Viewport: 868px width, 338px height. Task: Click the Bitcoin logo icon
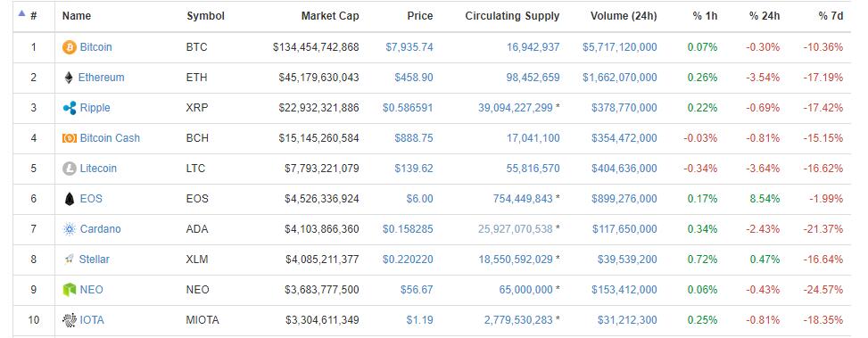tap(70, 47)
